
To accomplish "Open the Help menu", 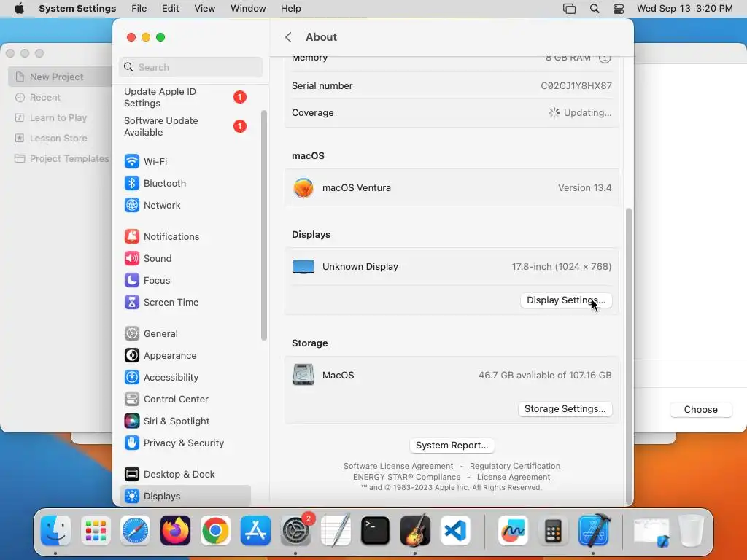I will (x=290, y=9).
